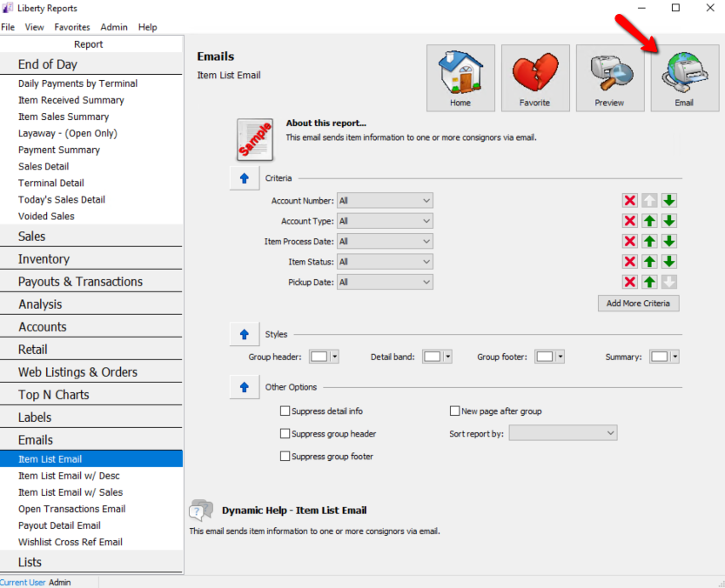725x588 pixels.
Task: Pick a Group header style color
Action: (x=324, y=357)
